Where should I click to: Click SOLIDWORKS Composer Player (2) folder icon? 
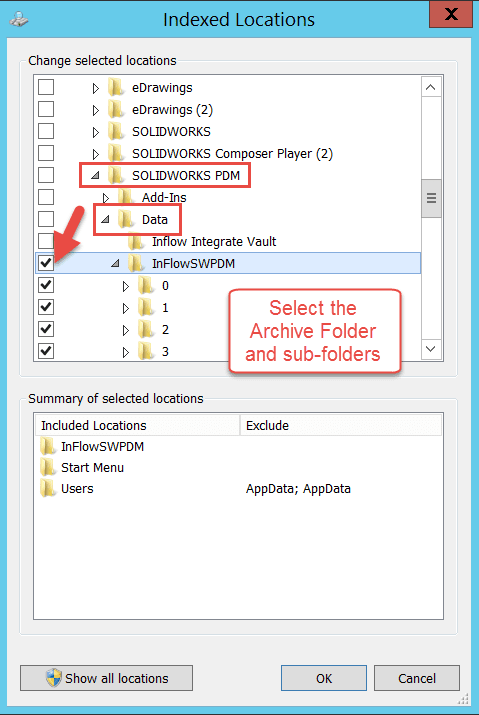(116, 153)
